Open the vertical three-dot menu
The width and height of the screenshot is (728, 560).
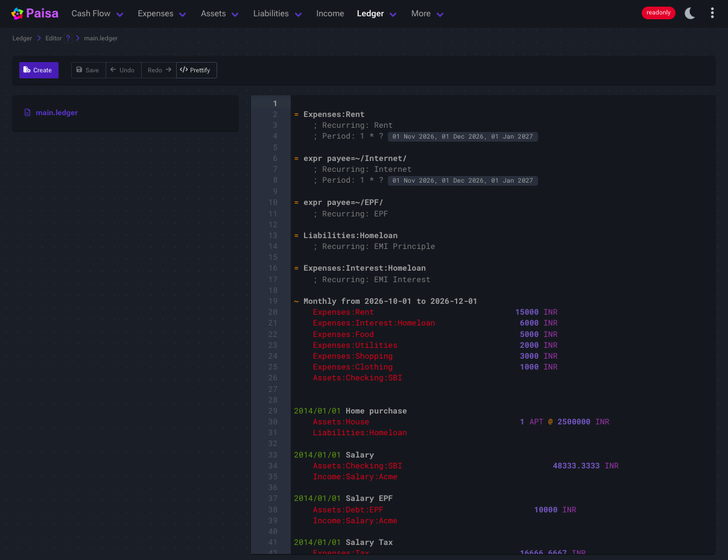[712, 13]
